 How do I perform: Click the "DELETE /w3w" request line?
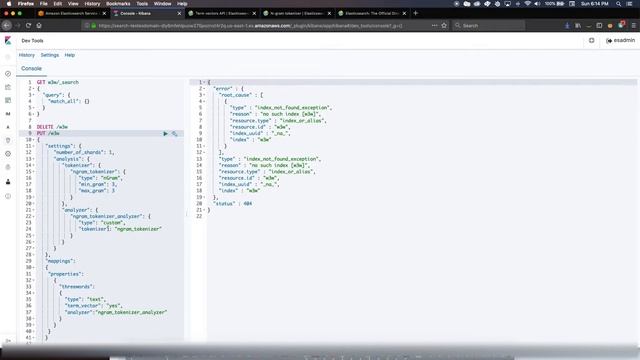[x=52, y=127]
